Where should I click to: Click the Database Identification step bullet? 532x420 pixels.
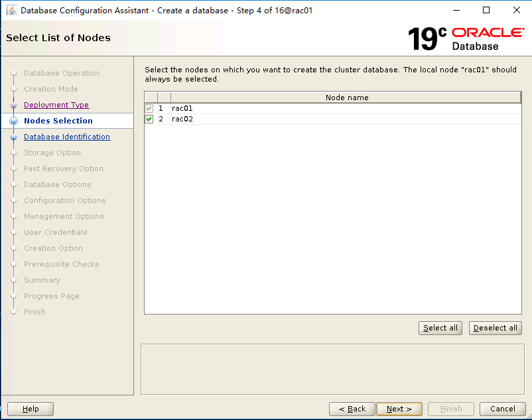point(13,137)
